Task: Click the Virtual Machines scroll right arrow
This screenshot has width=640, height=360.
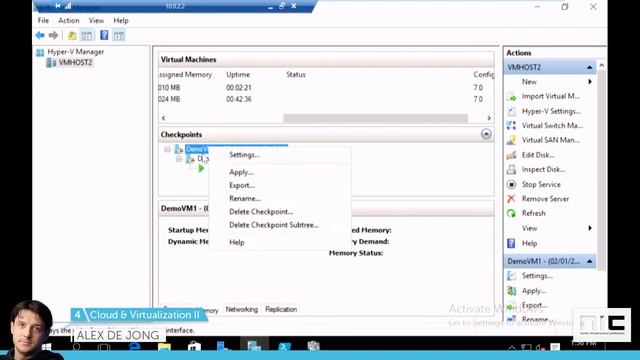Action: pos(489,118)
